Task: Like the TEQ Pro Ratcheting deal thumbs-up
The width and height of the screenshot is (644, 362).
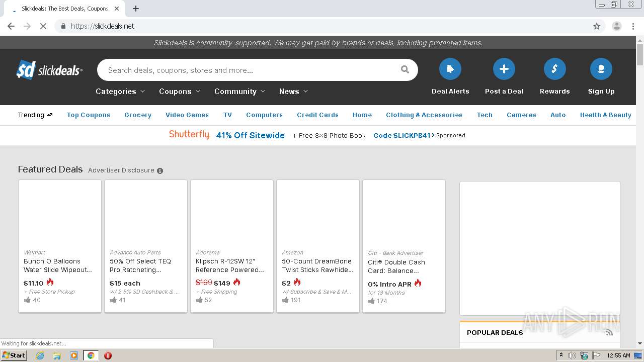Action: click(113, 300)
